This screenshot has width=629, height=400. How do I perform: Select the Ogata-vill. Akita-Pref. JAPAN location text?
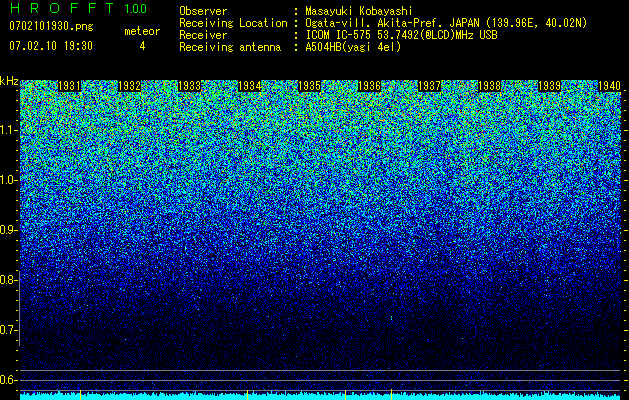click(446, 23)
